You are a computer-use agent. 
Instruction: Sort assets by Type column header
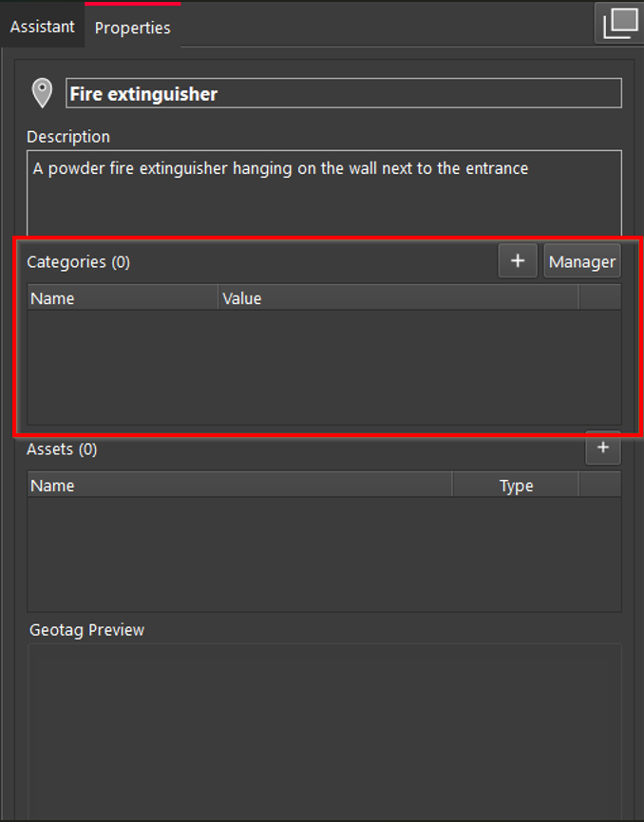(x=516, y=486)
